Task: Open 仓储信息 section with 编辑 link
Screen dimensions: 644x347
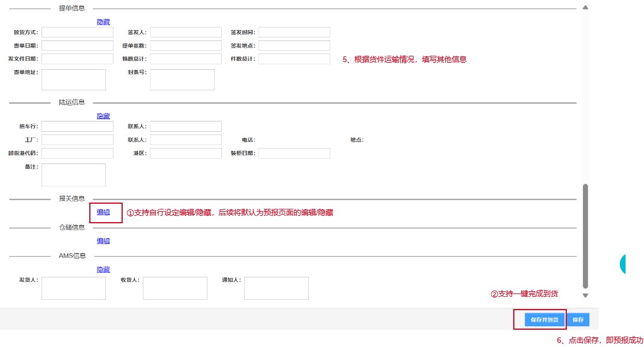Action: pyautogui.click(x=103, y=241)
